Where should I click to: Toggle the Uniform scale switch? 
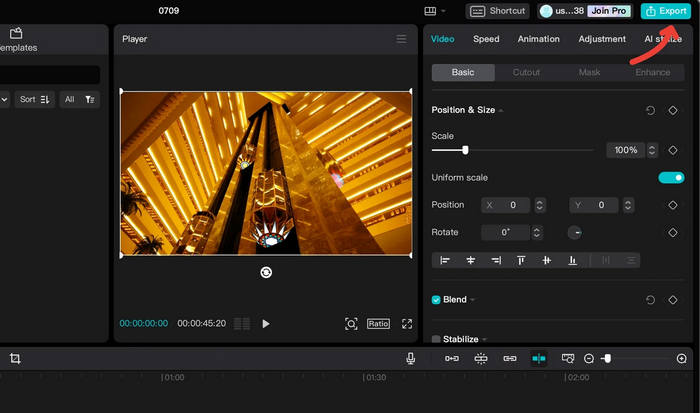point(671,177)
